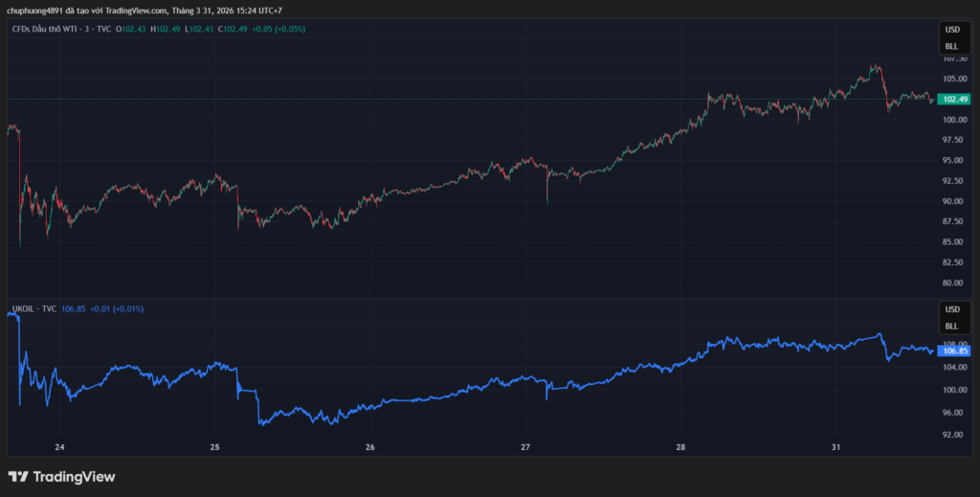
Task: Open BLL unit selector in UKOIL pane
Action: tap(951, 326)
